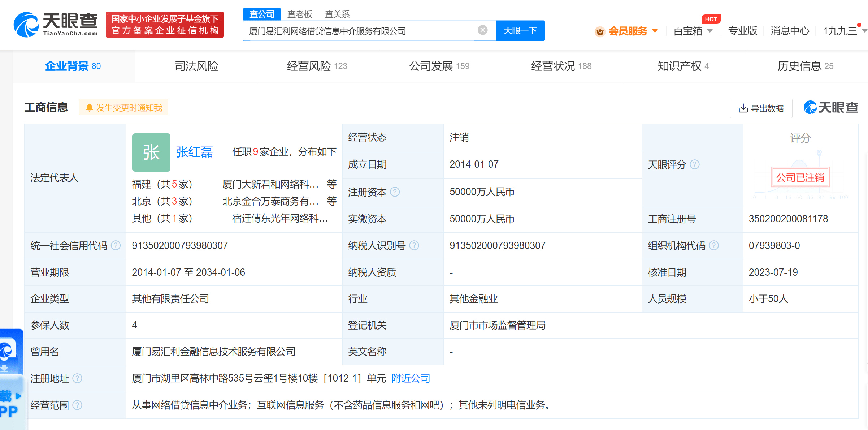Click the 天眼一下 search button
Image resolution: width=868 pixels, height=430 pixels.
tap(520, 31)
